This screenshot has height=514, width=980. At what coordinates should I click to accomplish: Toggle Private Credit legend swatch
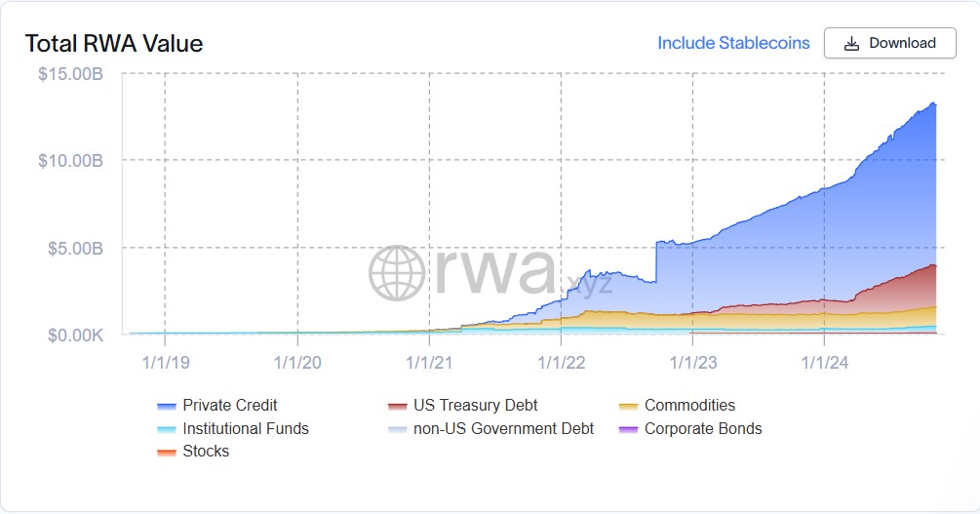click(166, 406)
